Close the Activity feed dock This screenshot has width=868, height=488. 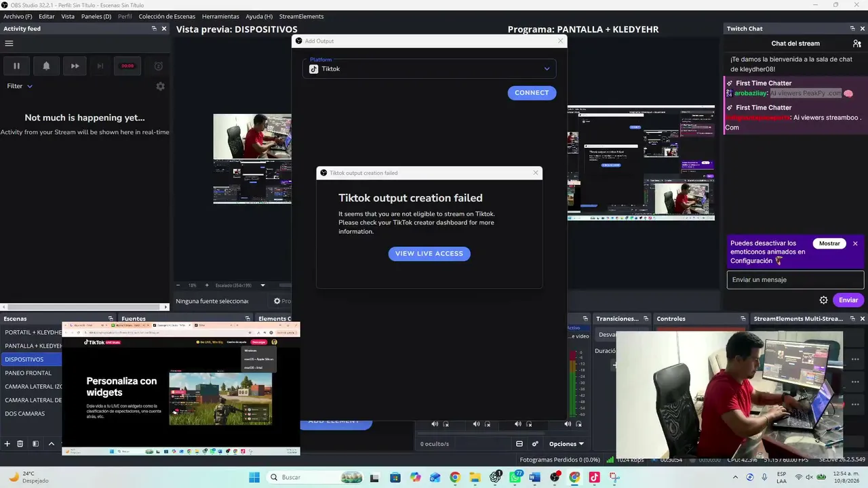pos(164,28)
